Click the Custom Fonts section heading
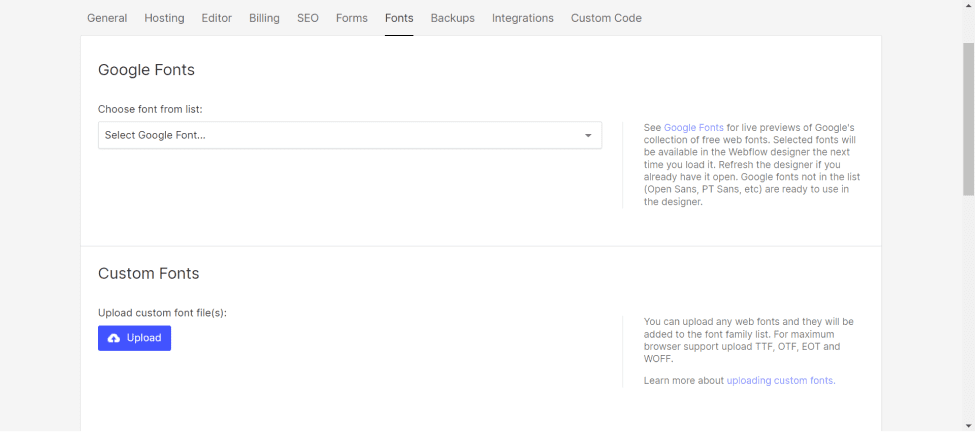975x432 pixels. tap(149, 273)
